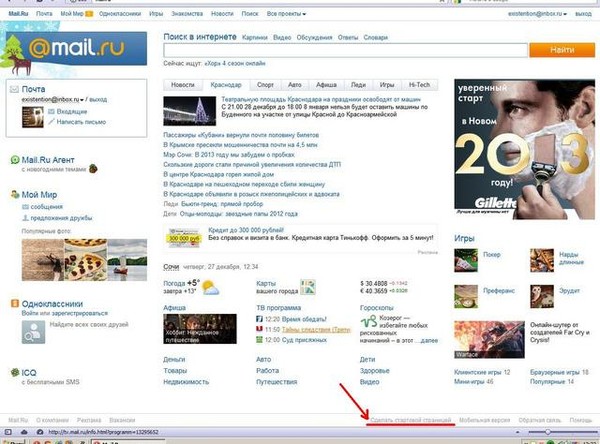The height and width of the screenshot is (444, 600).
Task: Click the sun-and-cloud weather icon
Action: [210, 287]
